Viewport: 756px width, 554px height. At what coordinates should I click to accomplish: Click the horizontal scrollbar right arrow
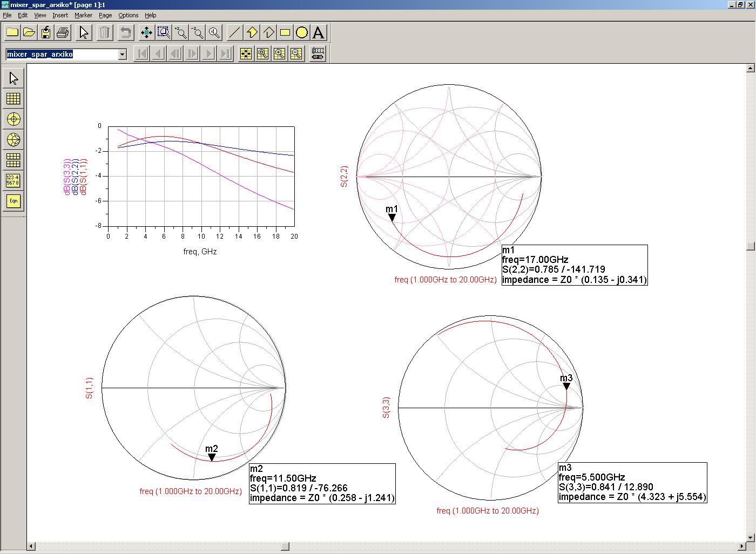tap(741, 546)
